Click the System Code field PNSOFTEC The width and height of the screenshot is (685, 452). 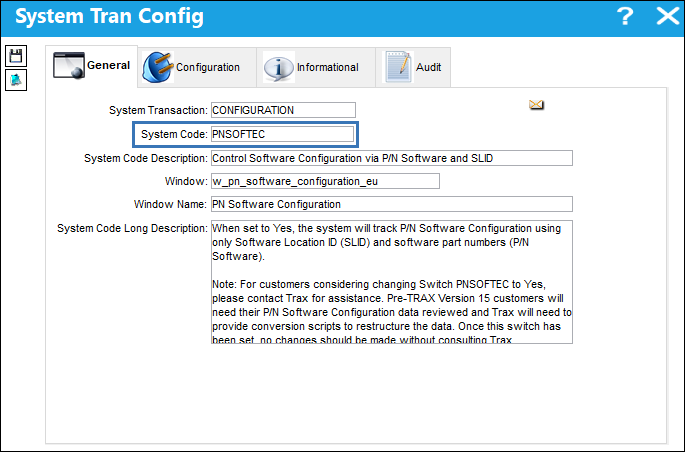[x=282, y=134]
